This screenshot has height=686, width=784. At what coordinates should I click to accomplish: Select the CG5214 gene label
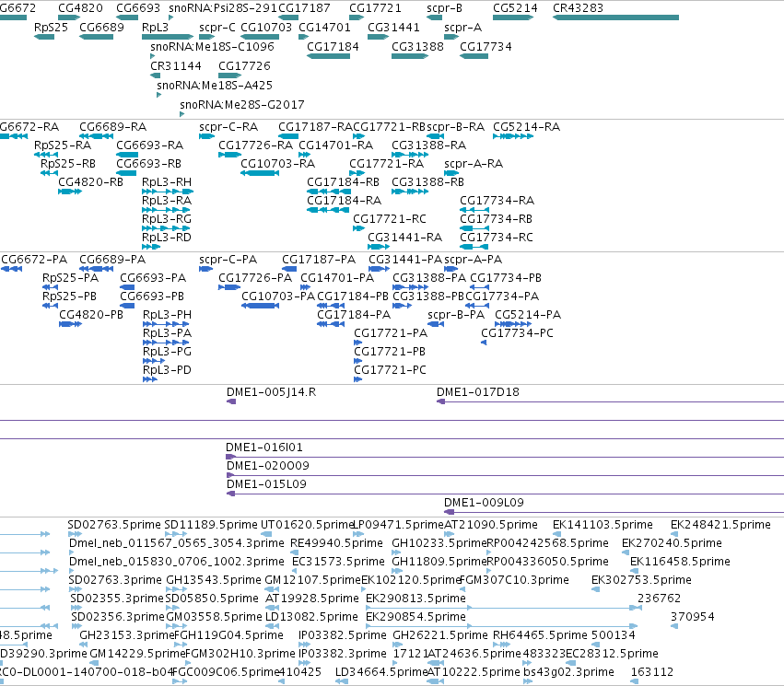pyautogui.click(x=515, y=8)
